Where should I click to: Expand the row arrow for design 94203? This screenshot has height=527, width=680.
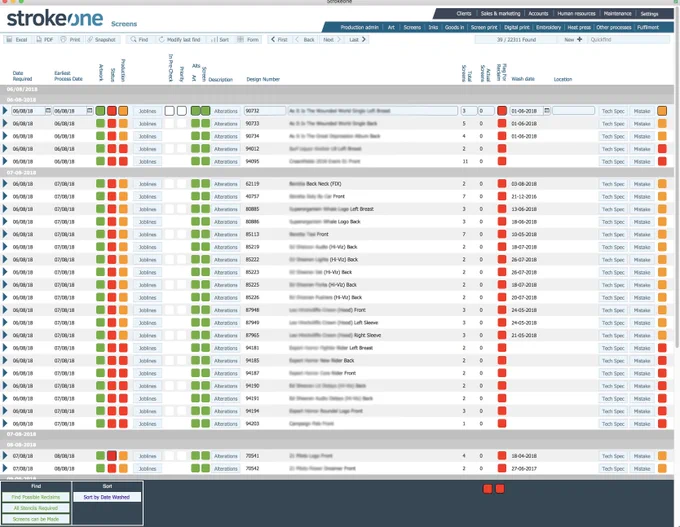5,423
